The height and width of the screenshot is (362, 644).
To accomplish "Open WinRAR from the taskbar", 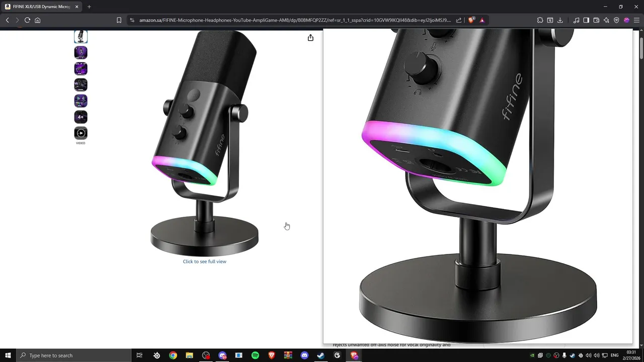I will [288, 355].
